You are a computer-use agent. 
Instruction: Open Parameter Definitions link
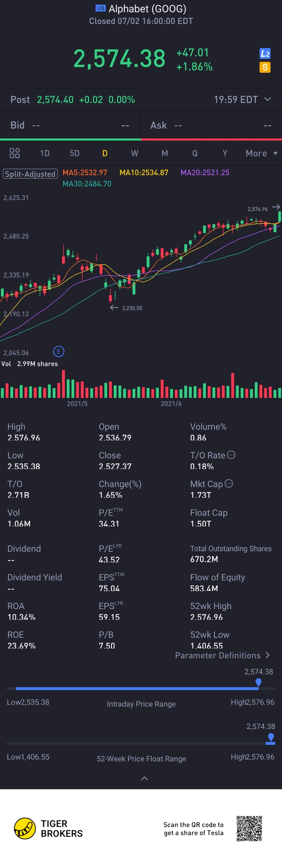click(x=222, y=655)
